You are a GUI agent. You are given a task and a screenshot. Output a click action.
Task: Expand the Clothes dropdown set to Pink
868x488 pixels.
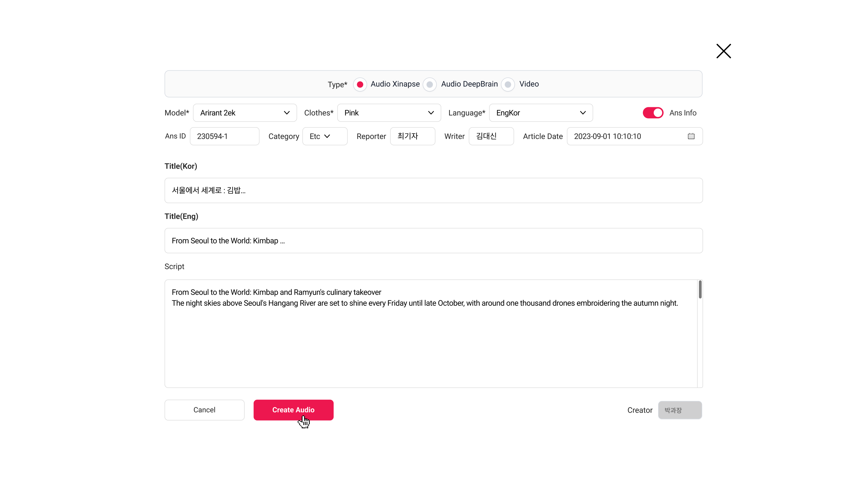coord(389,113)
